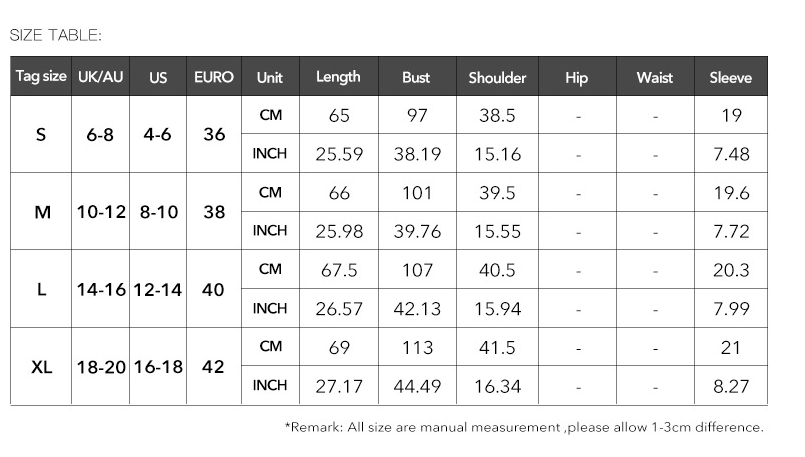
Task: Click the Hip column header
Action: tap(577, 77)
